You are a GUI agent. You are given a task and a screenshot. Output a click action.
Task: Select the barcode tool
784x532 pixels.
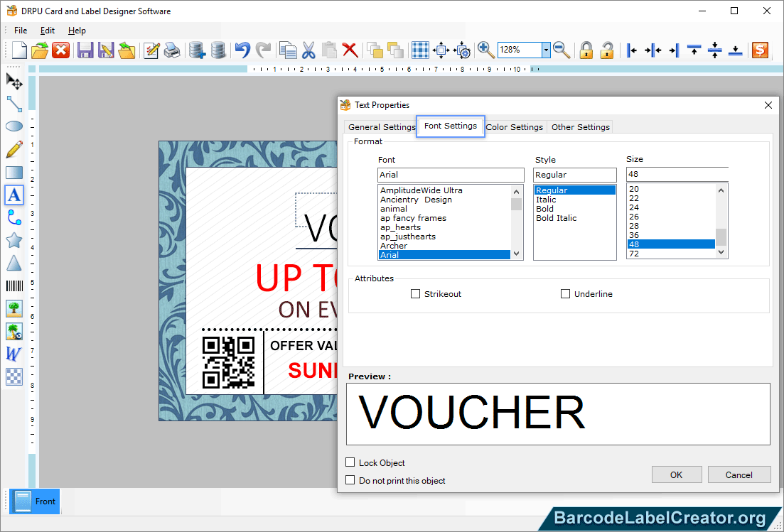click(x=14, y=286)
